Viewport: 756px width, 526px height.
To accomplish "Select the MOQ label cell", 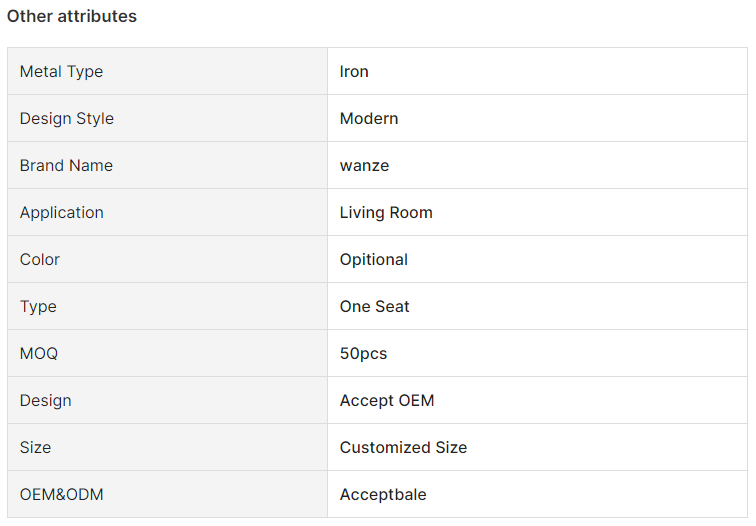I will click(167, 353).
